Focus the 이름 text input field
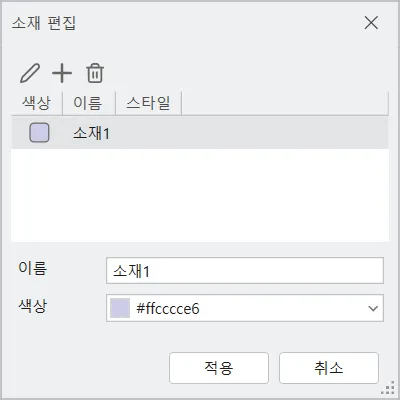This screenshot has height=400, width=400. [245, 271]
